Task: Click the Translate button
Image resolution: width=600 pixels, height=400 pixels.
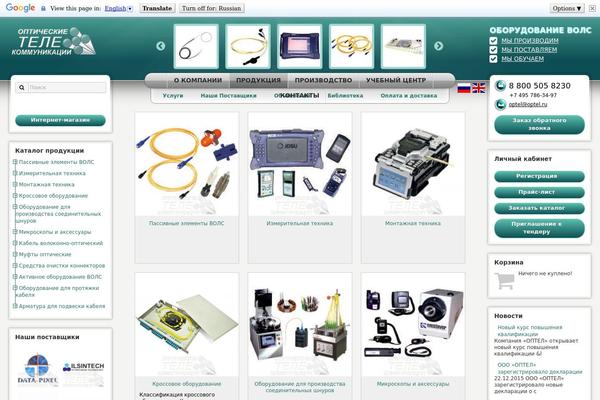Action: (x=157, y=8)
